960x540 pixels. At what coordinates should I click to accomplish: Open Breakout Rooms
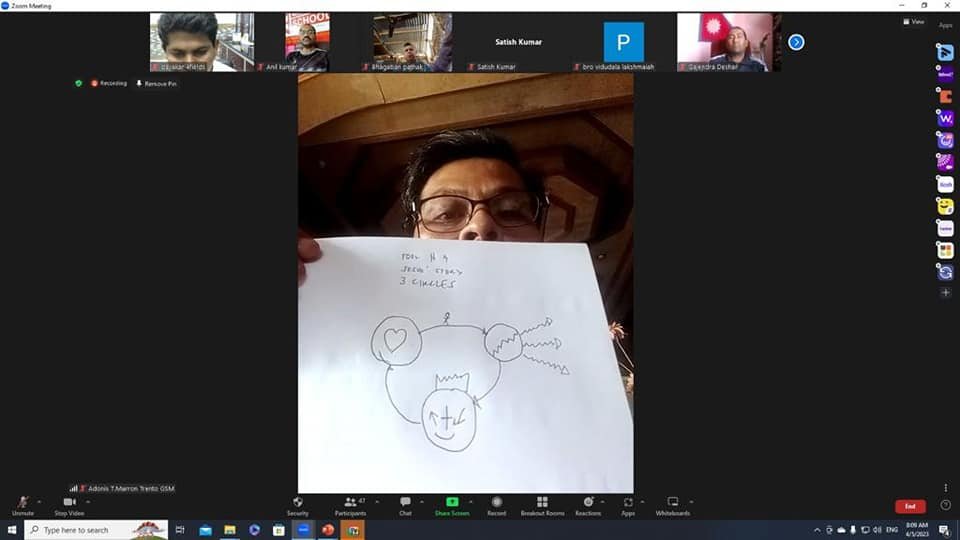pos(542,506)
